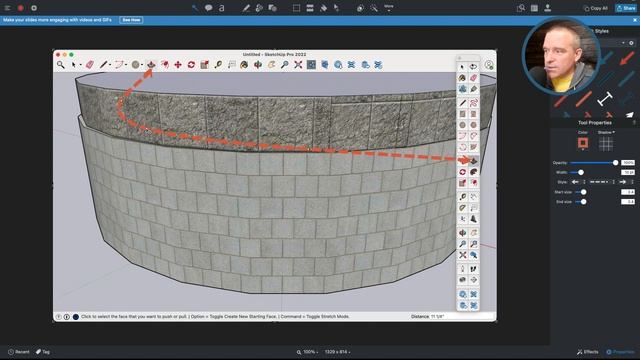640x360 pixels.
Task: Open the Snagit hamburger menu
Action: point(7,8)
